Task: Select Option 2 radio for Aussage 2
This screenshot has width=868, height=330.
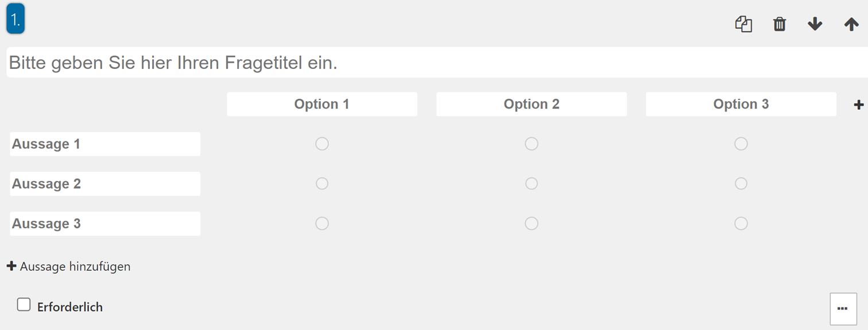Action: (x=532, y=183)
